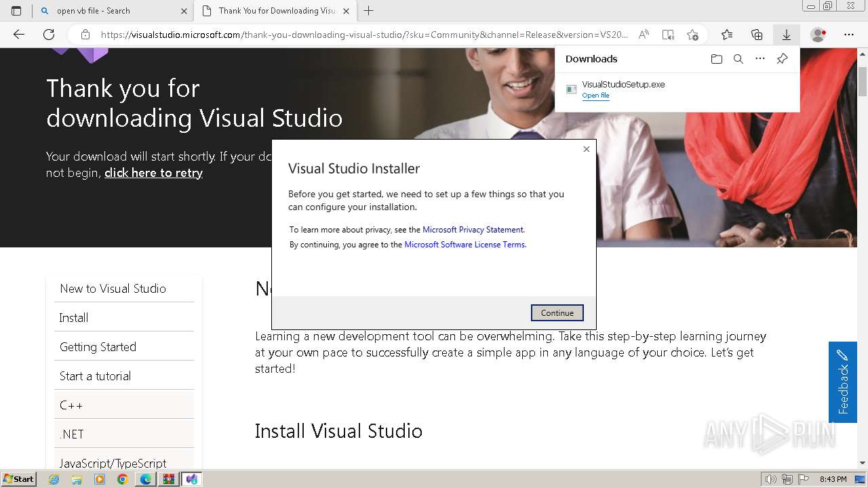Refresh the page with the reload icon

point(49,35)
